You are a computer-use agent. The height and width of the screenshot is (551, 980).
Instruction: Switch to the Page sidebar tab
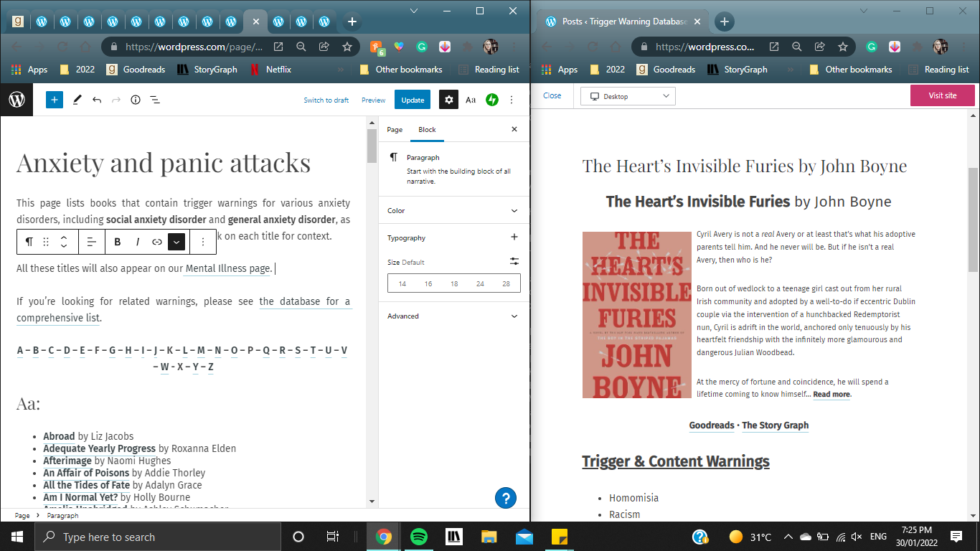coord(395,130)
